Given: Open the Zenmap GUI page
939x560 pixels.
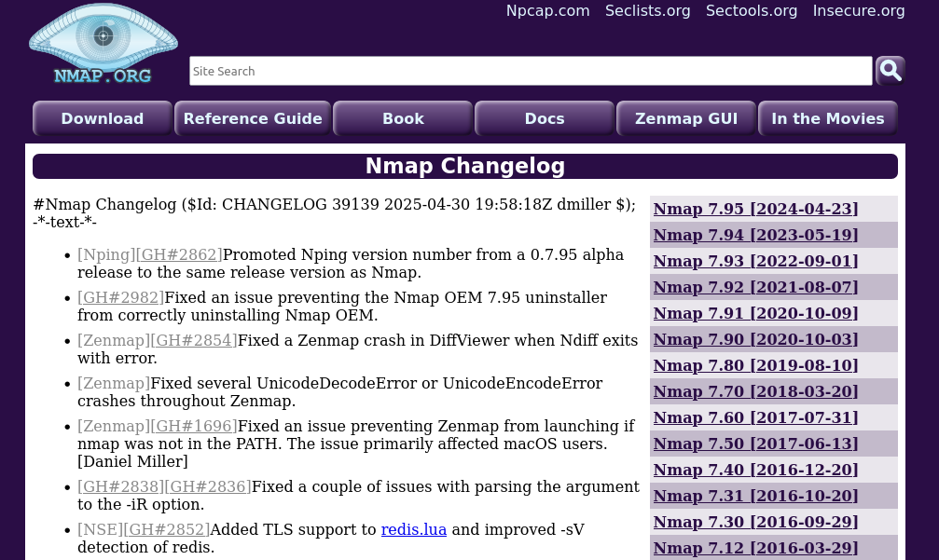Looking at the screenshot, I should pyautogui.click(x=686, y=118).
